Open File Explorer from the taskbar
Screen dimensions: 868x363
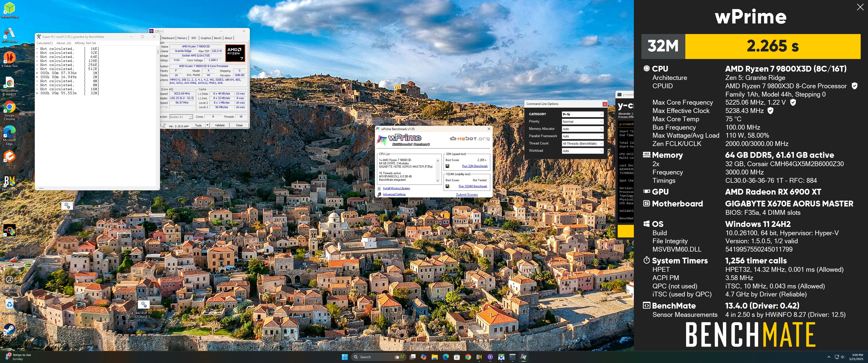435,357
